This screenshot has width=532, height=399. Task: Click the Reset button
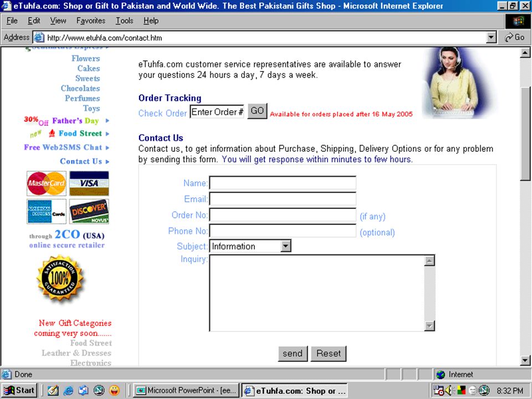click(x=329, y=354)
